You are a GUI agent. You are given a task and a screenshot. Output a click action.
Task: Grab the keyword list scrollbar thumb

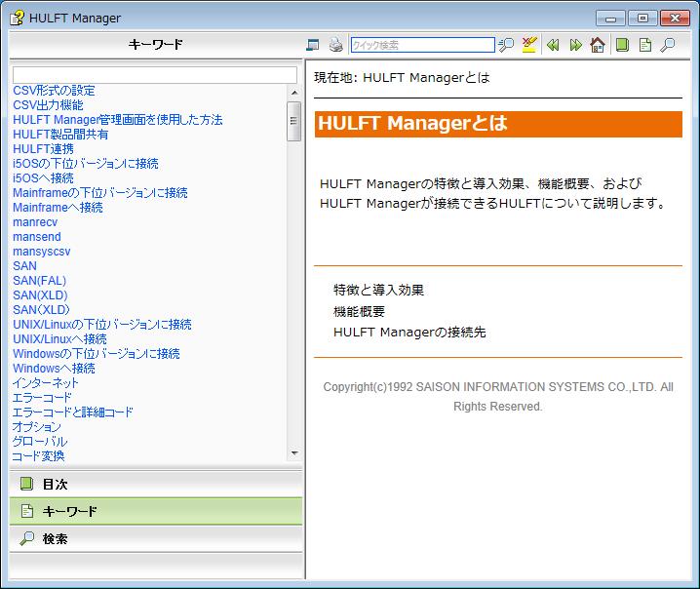[293, 121]
